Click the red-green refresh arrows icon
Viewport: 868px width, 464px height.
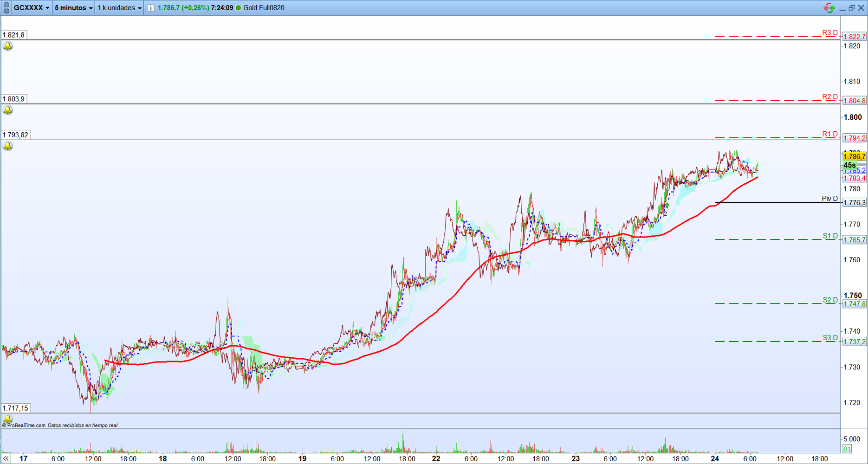click(829, 8)
